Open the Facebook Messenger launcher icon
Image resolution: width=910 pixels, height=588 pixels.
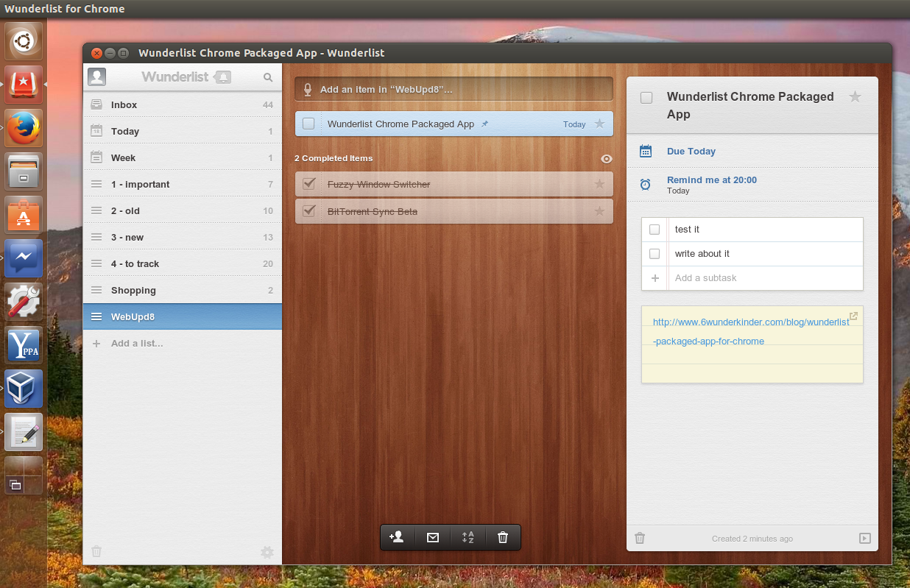pos(24,258)
